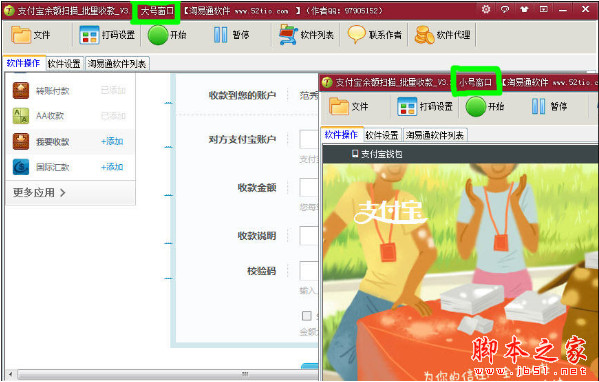
Task: Click 转账付款 app icon
Action: pyautogui.click(x=21, y=91)
